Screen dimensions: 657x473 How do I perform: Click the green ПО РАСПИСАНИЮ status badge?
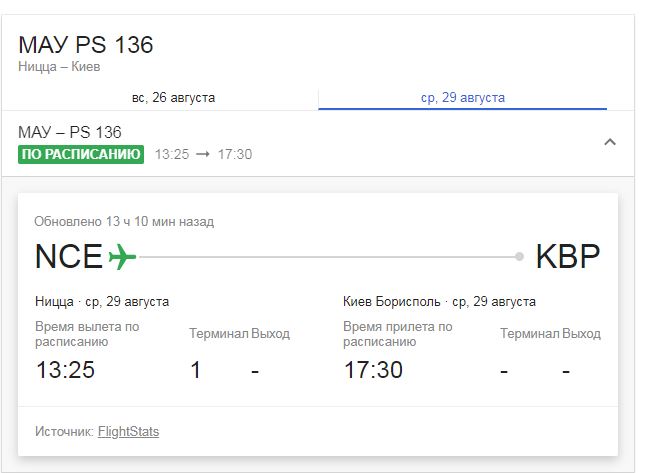click(x=81, y=155)
